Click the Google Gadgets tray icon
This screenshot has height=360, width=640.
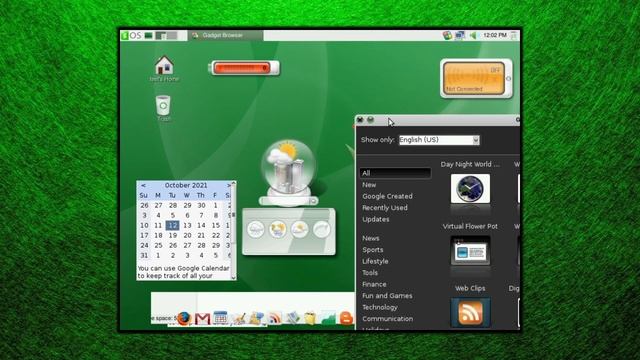point(447,36)
